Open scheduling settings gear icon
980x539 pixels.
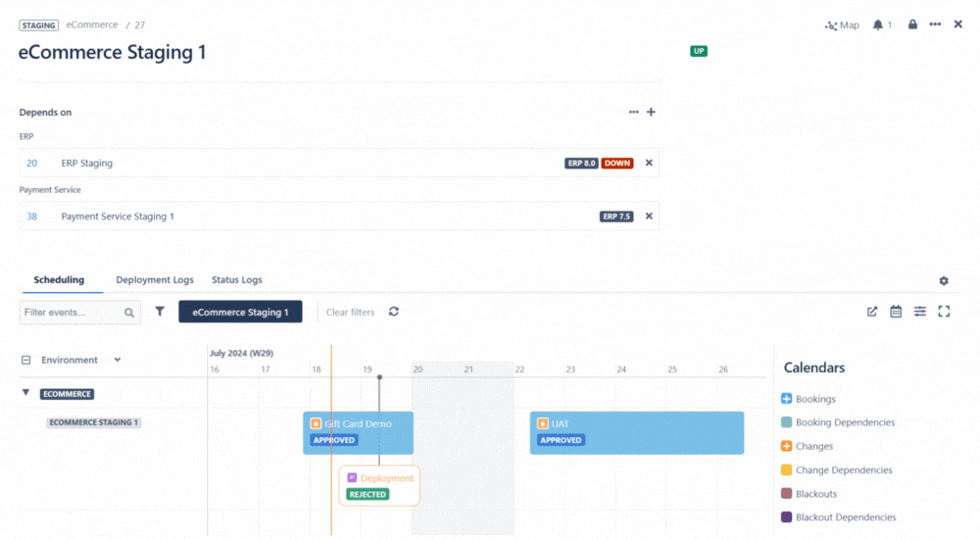[944, 280]
